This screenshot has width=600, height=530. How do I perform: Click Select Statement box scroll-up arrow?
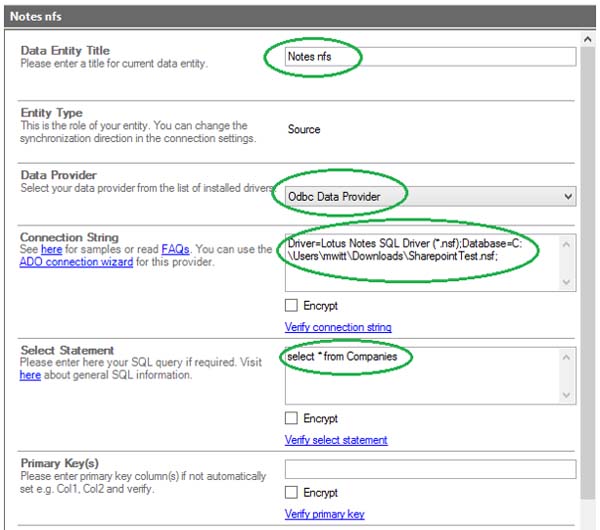click(568, 356)
